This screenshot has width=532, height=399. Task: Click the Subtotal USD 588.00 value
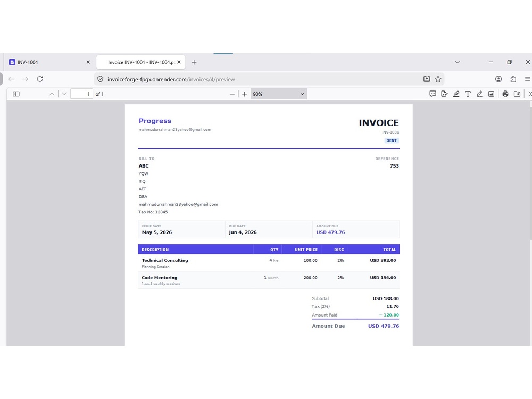[386, 298]
